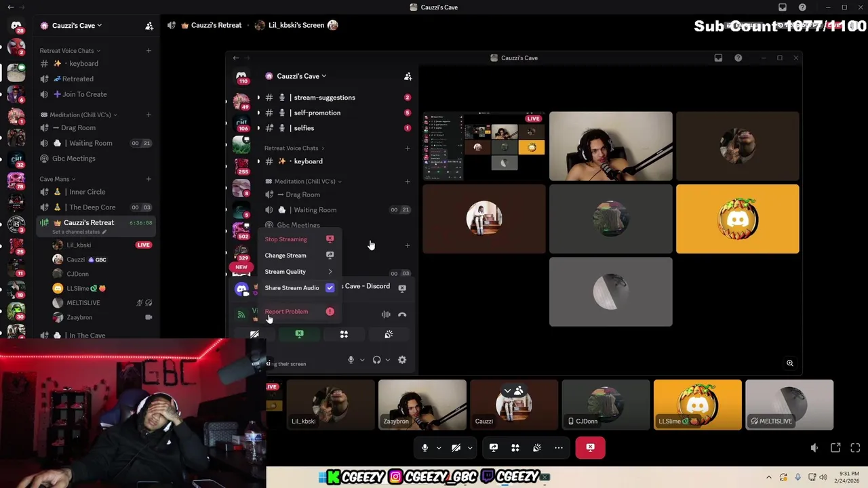Enter fullscreen for the stream
This screenshot has width=868, height=488.
pos(855,448)
